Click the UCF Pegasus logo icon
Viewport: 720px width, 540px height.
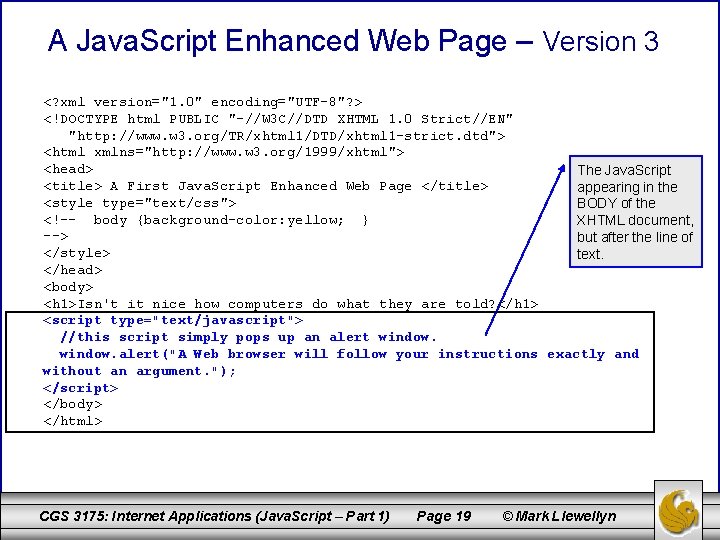click(x=678, y=512)
